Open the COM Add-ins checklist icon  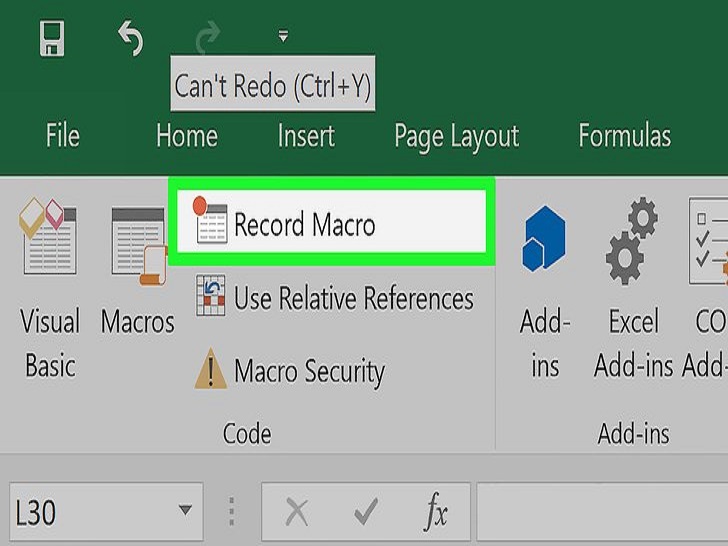point(708,240)
